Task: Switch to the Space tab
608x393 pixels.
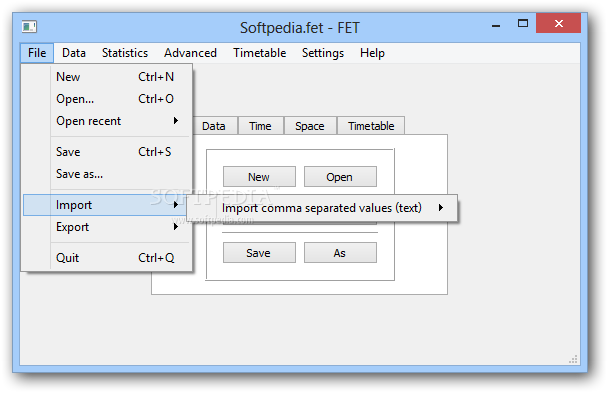Action: pos(309,126)
